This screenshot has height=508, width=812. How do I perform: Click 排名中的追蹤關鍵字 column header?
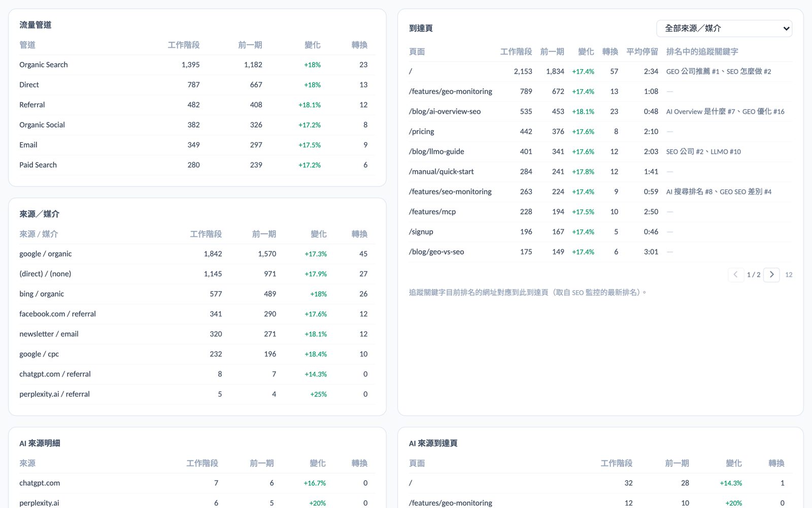(702, 52)
